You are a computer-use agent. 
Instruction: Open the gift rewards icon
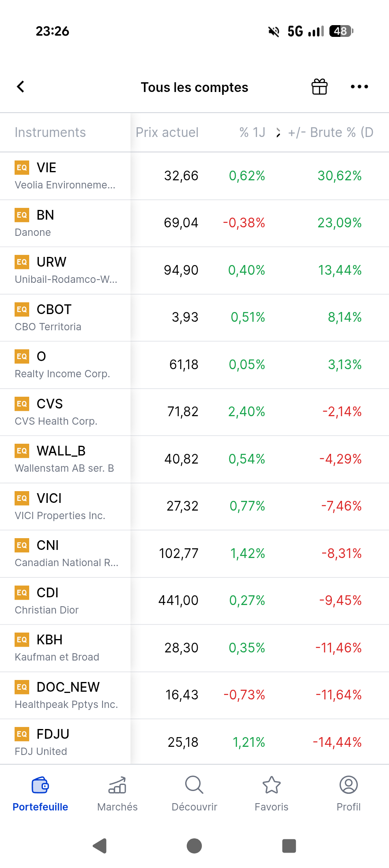[319, 87]
